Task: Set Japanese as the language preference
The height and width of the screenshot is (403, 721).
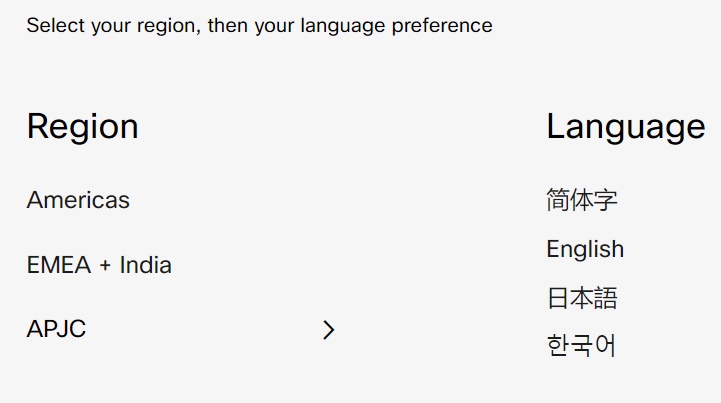Action: pyautogui.click(x=582, y=298)
